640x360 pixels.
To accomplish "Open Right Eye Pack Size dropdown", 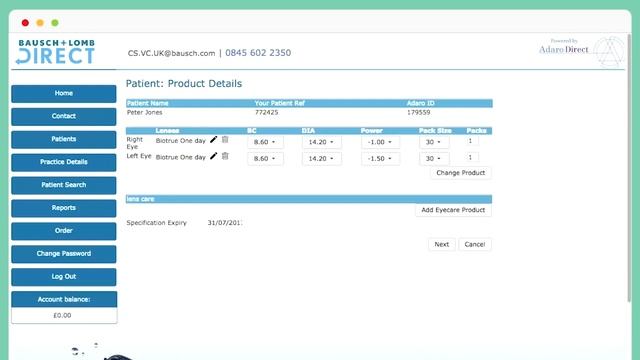I will pos(434,142).
